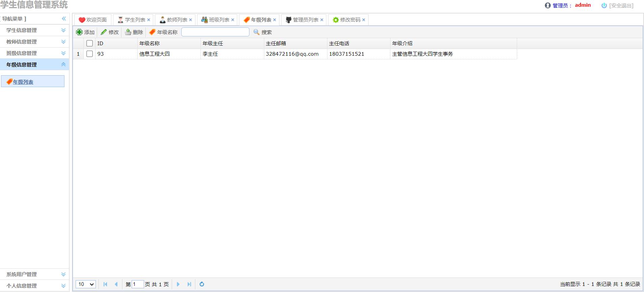This screenshot has width=644, height=292.
Task: Expand 个人信息管理 menu section
Action: pyautogui.click(x=63, y=286)
